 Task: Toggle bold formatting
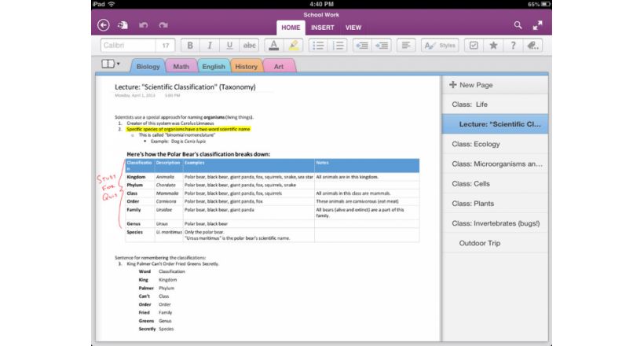[x=190, y=46]
